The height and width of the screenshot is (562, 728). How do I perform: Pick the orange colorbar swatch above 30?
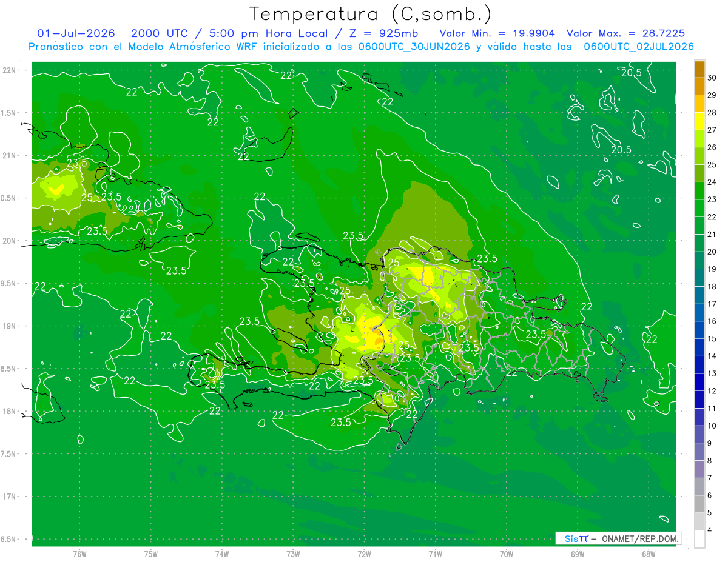point(699,69)
